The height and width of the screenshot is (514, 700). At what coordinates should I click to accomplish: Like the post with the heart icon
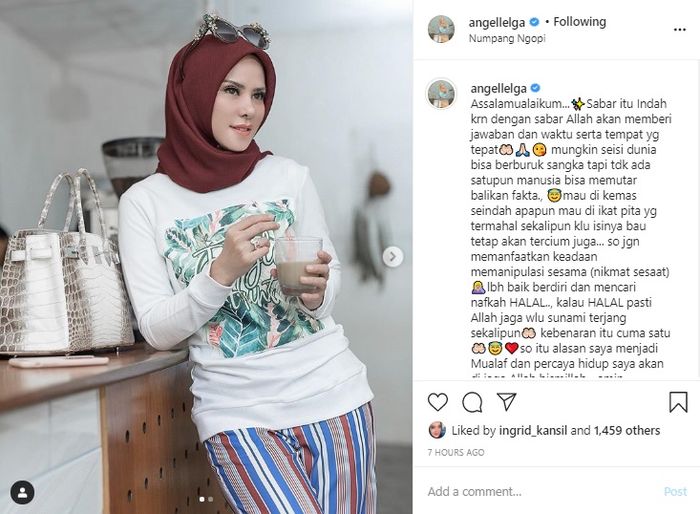[x=438, y=402]
